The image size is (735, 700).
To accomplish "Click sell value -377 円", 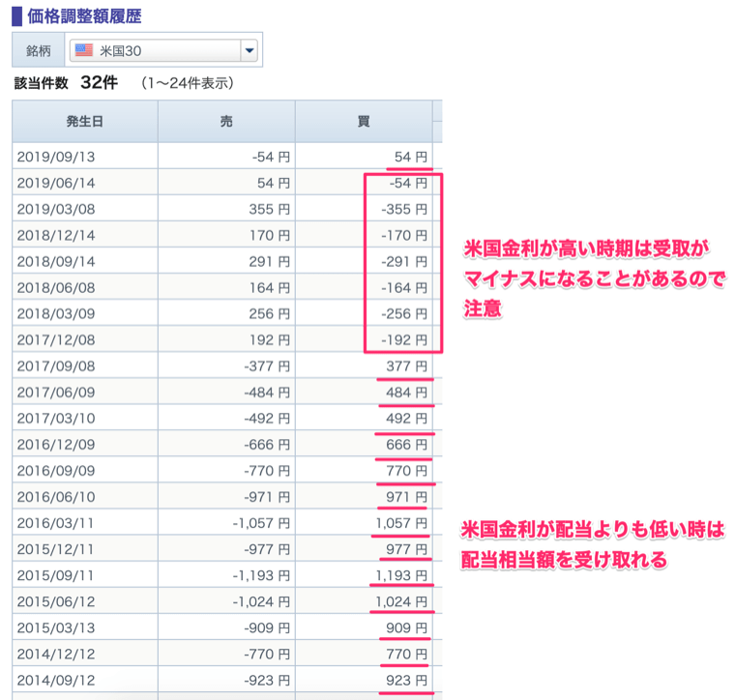I will pos(267,365).
